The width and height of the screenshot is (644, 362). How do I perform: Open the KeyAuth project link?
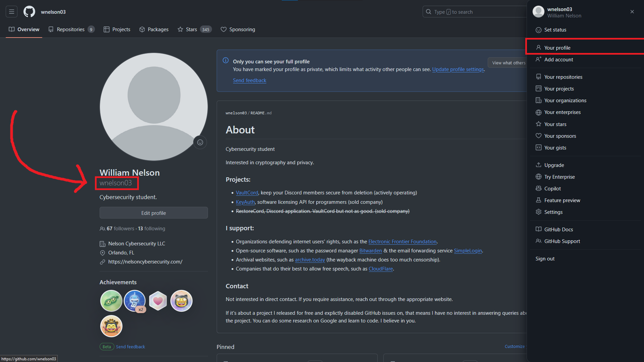tap(245, 202)
